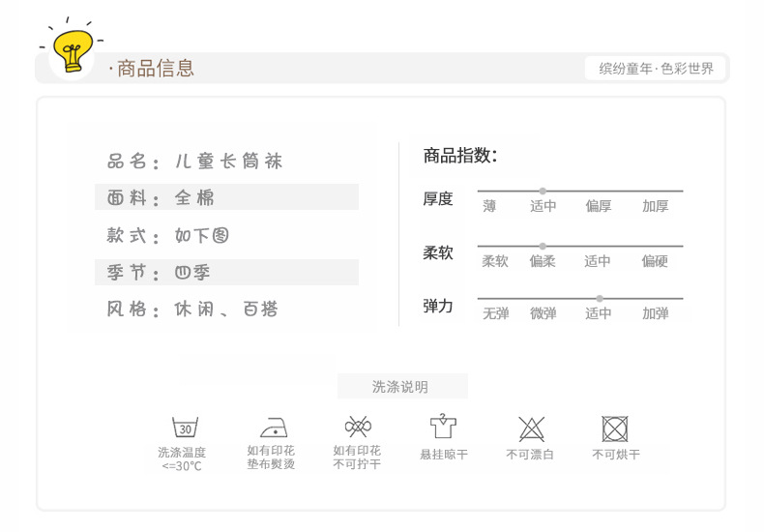This screenshot has width=764, height=532.
Task: Click the 厚度 label
Action: pyautogui.click(x=438, y=198)
